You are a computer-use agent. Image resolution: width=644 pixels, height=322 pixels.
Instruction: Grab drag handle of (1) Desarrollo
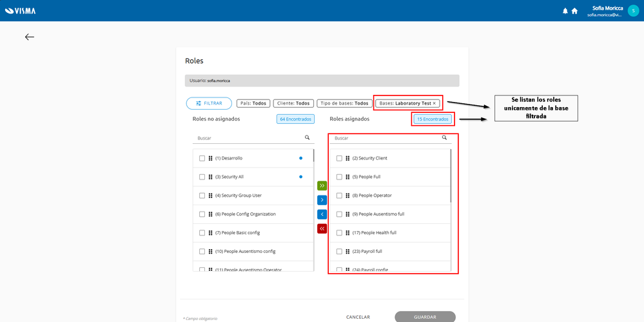coord(210,158)
